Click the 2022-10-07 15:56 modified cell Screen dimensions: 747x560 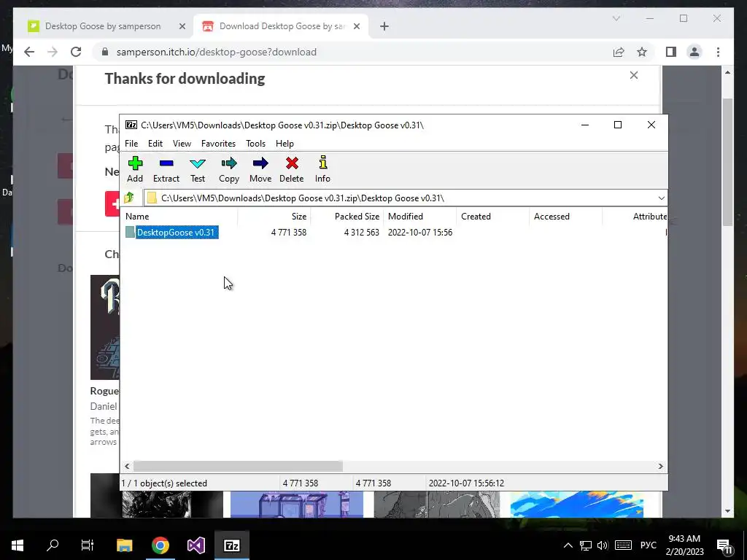point(420,233)
